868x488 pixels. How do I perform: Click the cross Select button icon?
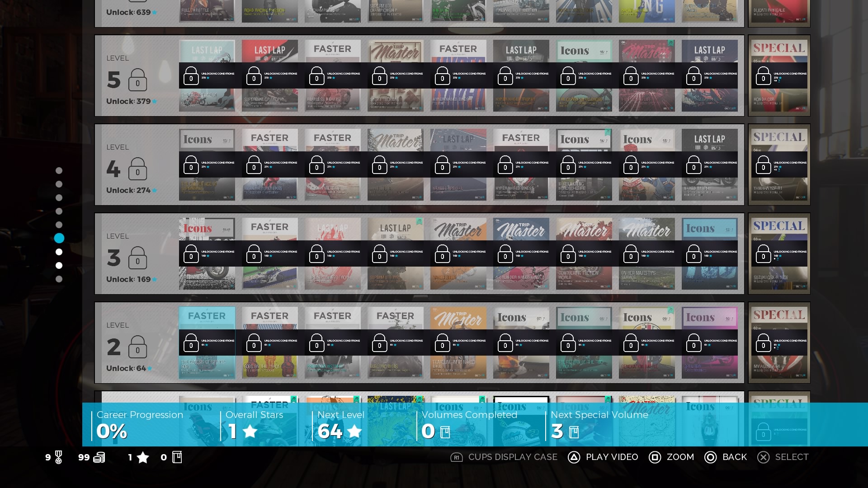(x=763, y=457)
